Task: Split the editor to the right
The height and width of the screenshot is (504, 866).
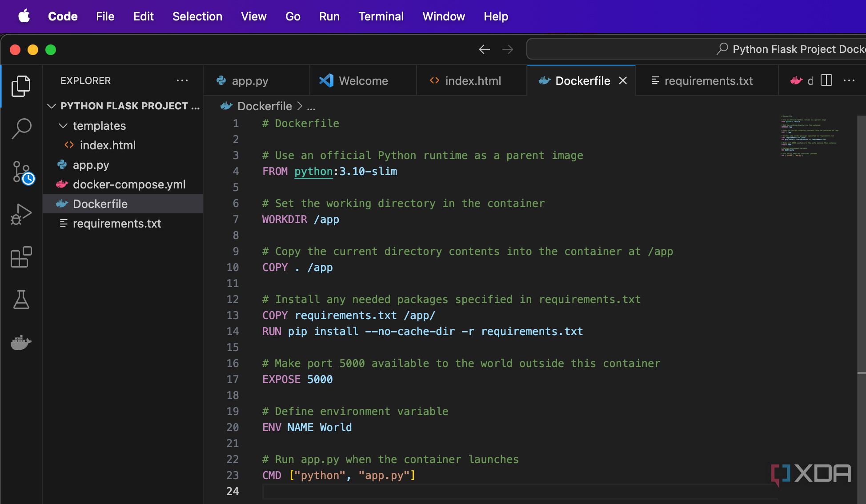Action: (x=826, y=80)
